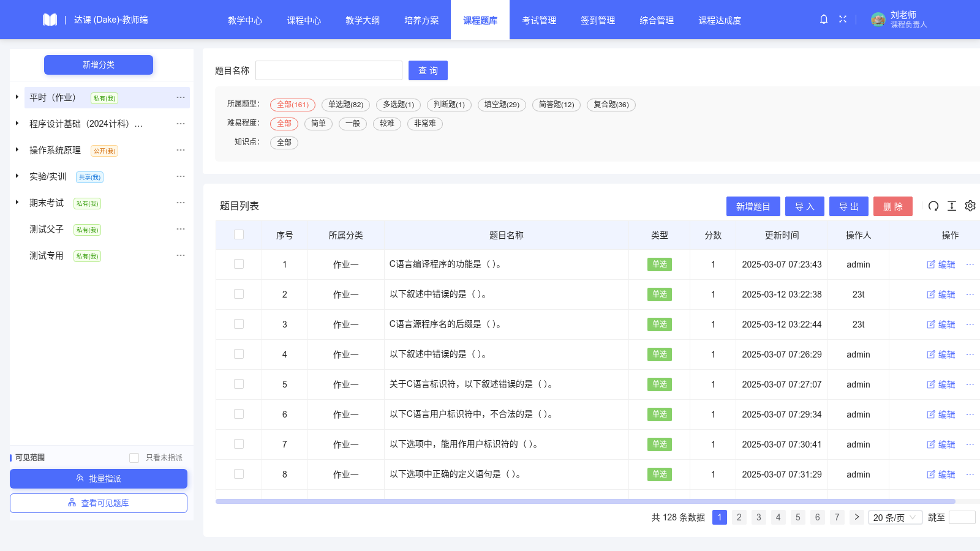Image resolution: width=980 pixels, height=551 pixels.
Task: Click the 查看可见题库 button
Action: point(99,503)
